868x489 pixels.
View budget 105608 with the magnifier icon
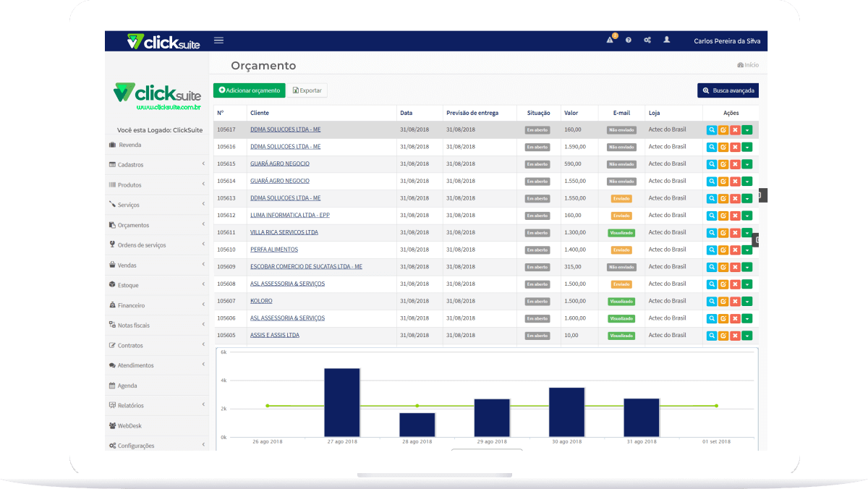(x=712, y=284)
